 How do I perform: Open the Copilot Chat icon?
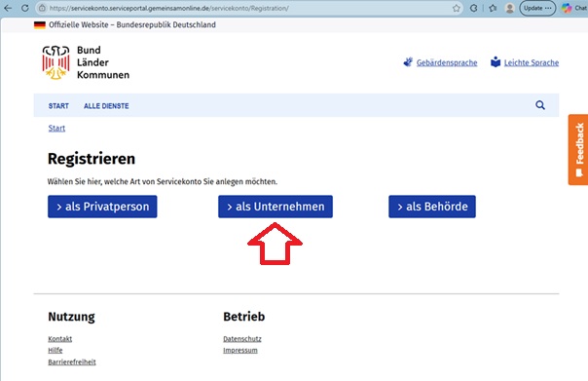(x=567, y=8)
